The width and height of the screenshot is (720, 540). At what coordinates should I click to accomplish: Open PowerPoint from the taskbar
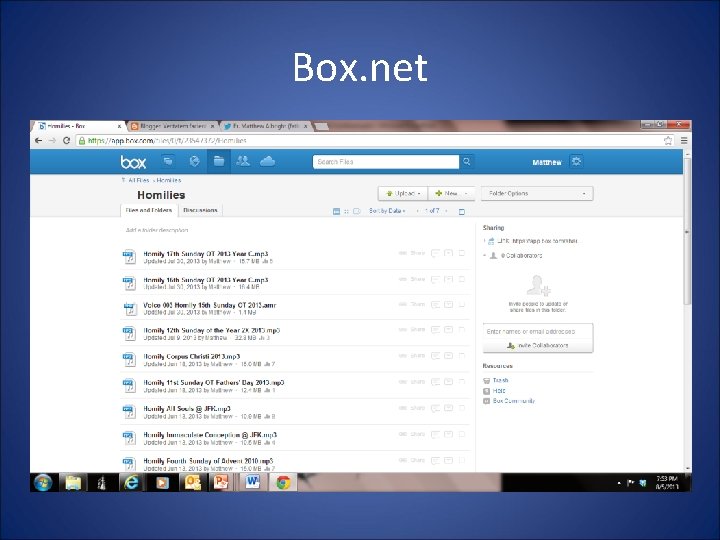(221, 483)
